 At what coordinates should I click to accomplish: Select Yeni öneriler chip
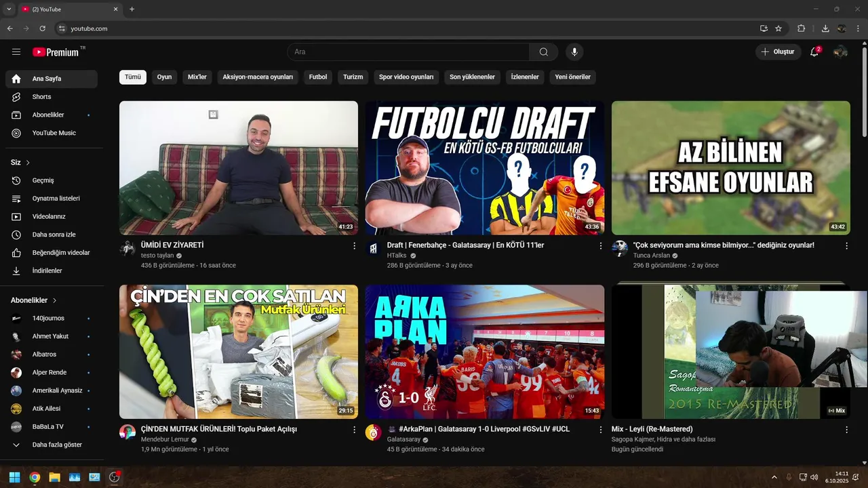click(573, 77)
